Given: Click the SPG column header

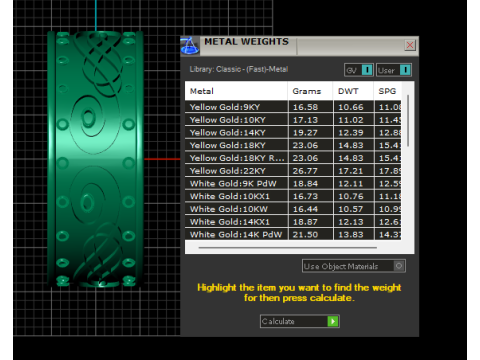Looking at the screenshot, I should click(x=387, y=91).
